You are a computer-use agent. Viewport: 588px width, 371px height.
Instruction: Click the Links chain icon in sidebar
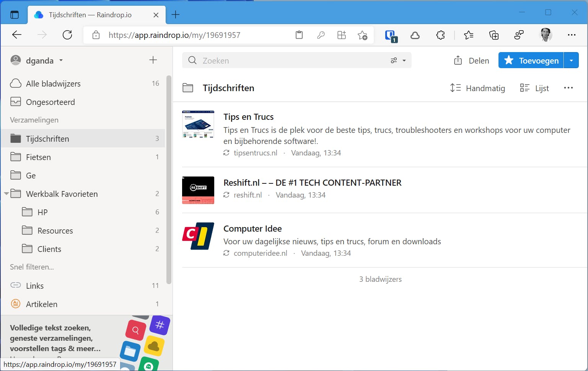tap(16, 285)
